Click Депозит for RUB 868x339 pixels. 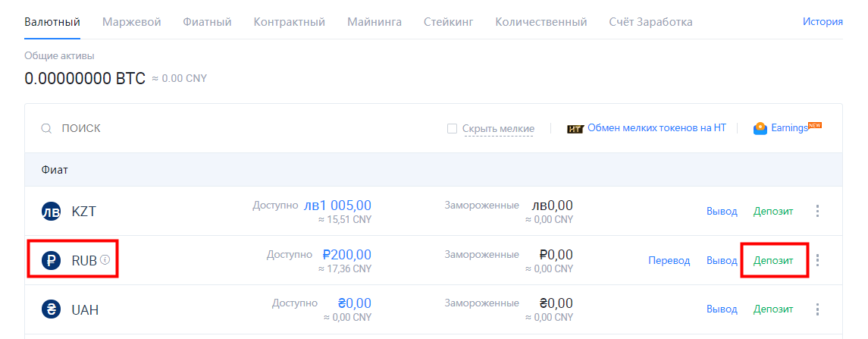773,260
